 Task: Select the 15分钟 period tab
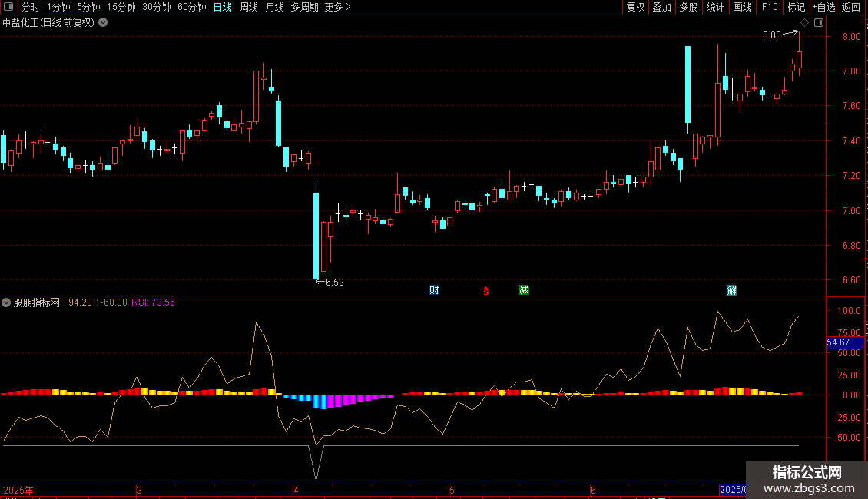tap(121, 7)
